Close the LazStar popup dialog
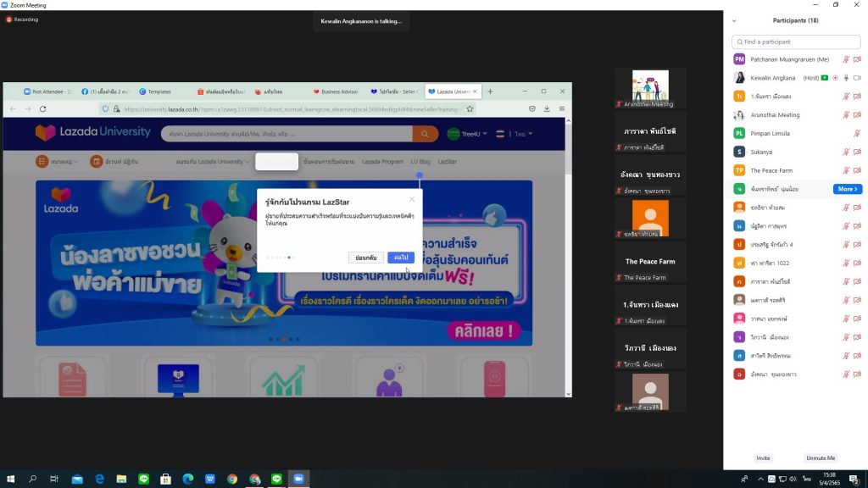Screen dimensions: 868x488 pos(412,199)
